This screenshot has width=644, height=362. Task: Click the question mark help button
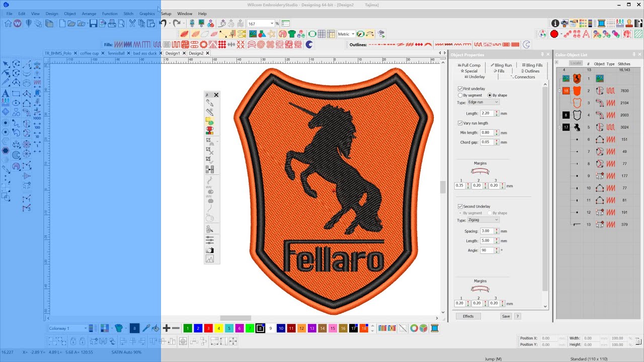518,316
